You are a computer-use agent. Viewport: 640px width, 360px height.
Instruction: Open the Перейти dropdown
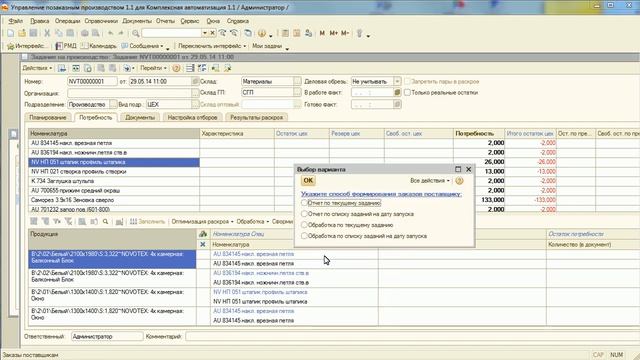153,68
